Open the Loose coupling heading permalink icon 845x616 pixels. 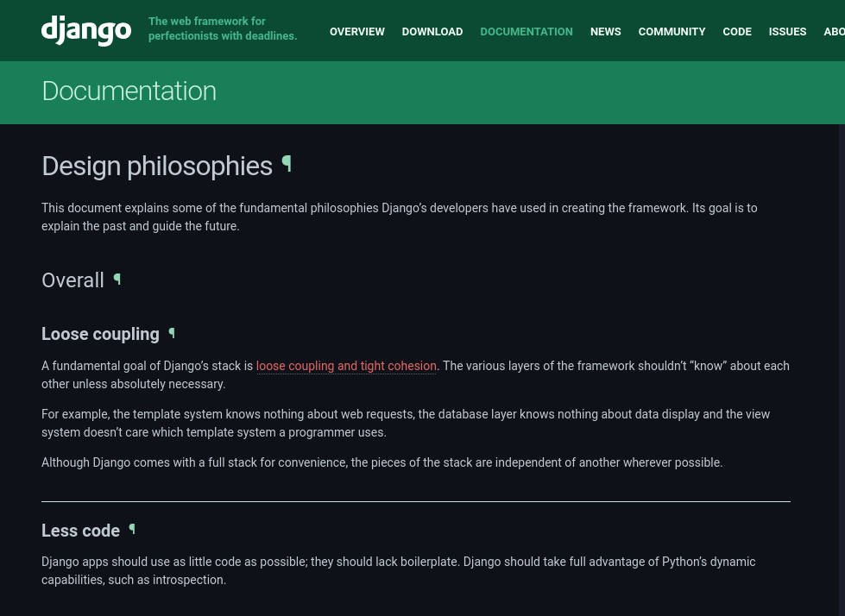click(172, 333)
